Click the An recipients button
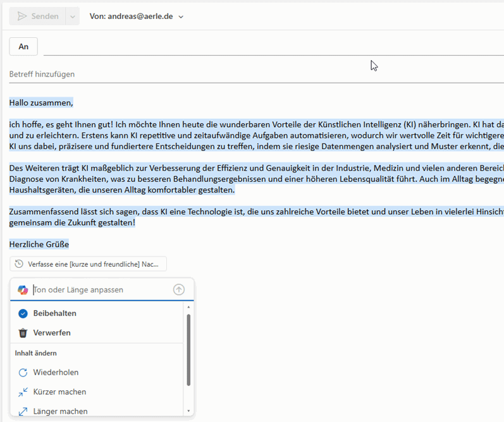 (23, 47)
